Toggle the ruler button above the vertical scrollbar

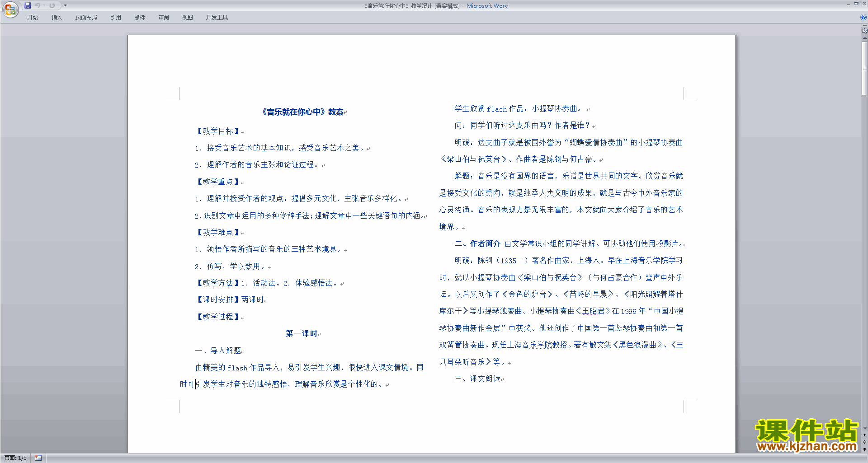[x=864, y=31]
